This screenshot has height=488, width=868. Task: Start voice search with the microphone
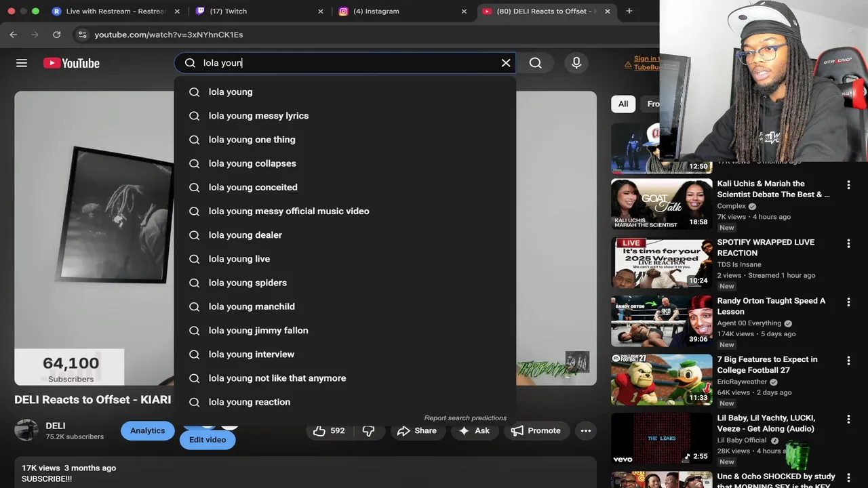576,63
